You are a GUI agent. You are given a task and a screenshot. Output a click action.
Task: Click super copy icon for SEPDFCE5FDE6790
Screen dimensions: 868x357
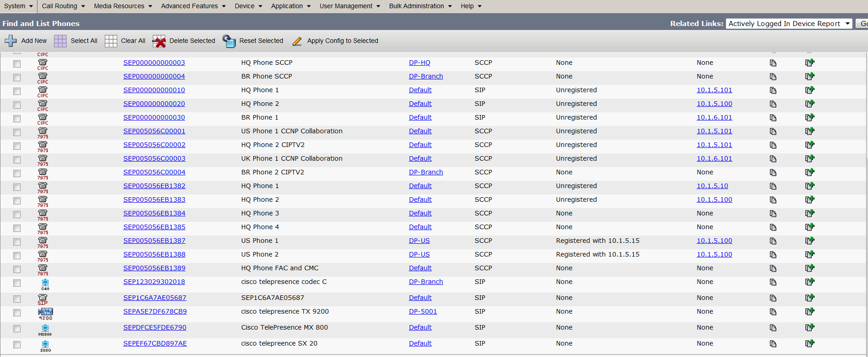point(810,327)
